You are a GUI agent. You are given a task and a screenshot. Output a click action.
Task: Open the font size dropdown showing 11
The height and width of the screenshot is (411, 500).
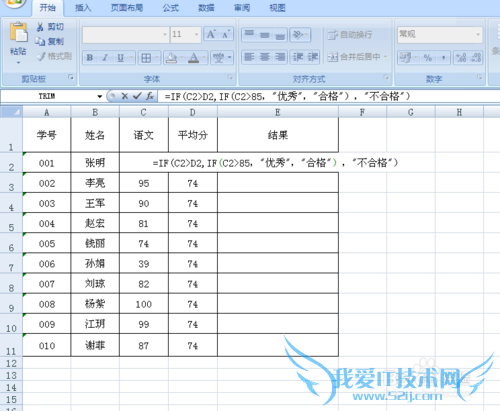pyautogui.click(x=196, y=35)
